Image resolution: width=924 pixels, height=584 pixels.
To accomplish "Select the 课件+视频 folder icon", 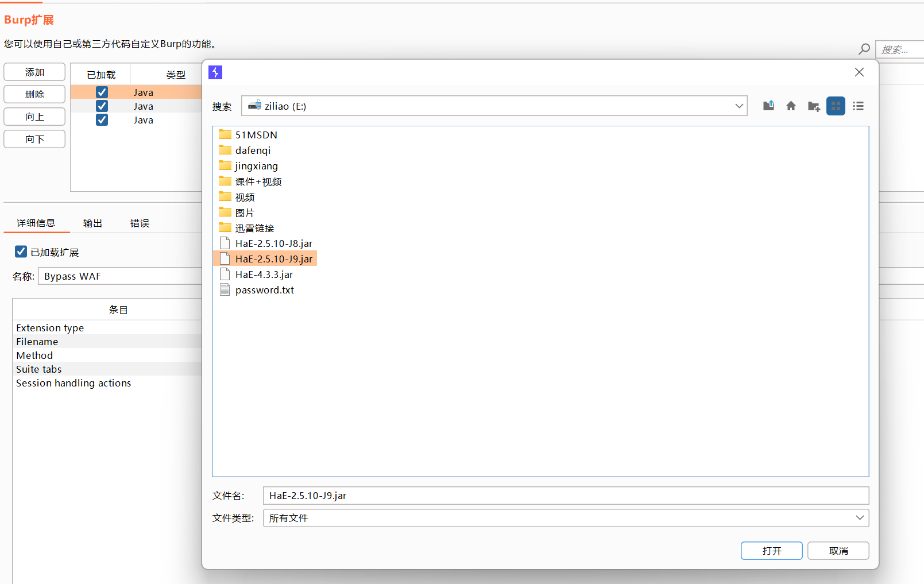I will click(x=225, y=181).
